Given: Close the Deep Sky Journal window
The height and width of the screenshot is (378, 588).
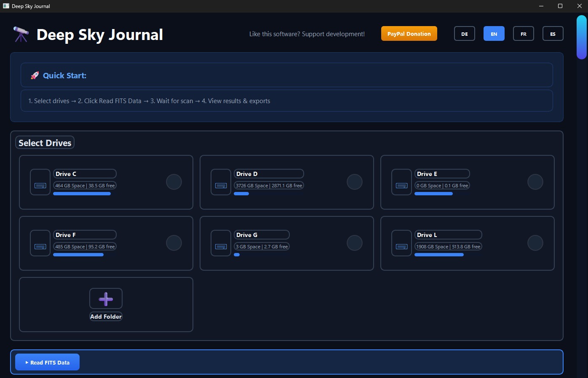Looking at the screenshot, I should [x=579, y=6].
